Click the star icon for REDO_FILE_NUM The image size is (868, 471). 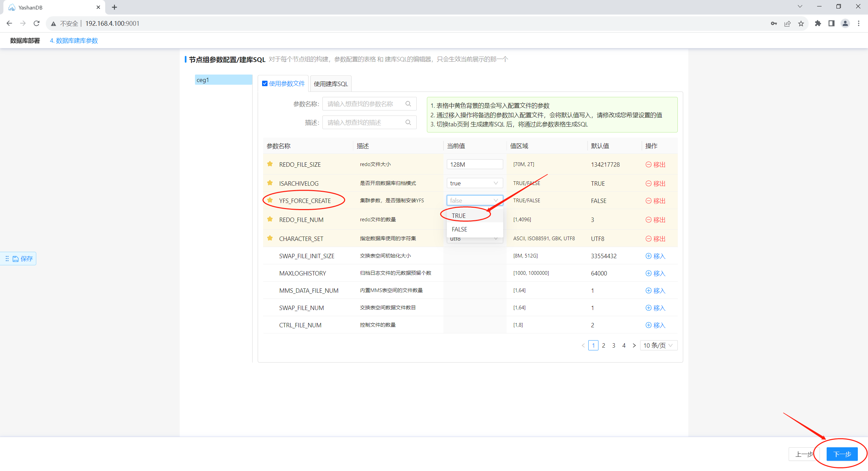click(270, 219)
